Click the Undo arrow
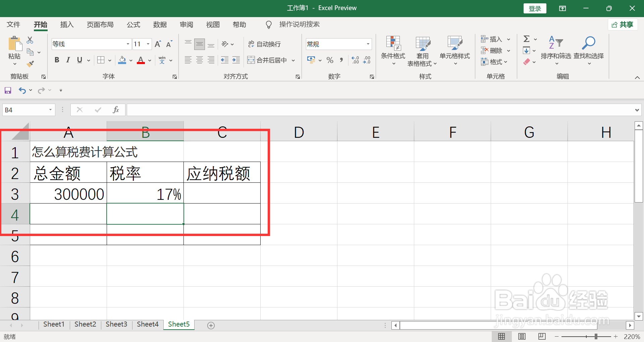This screenshot has width=644, height=342. [x=22, y=90]
